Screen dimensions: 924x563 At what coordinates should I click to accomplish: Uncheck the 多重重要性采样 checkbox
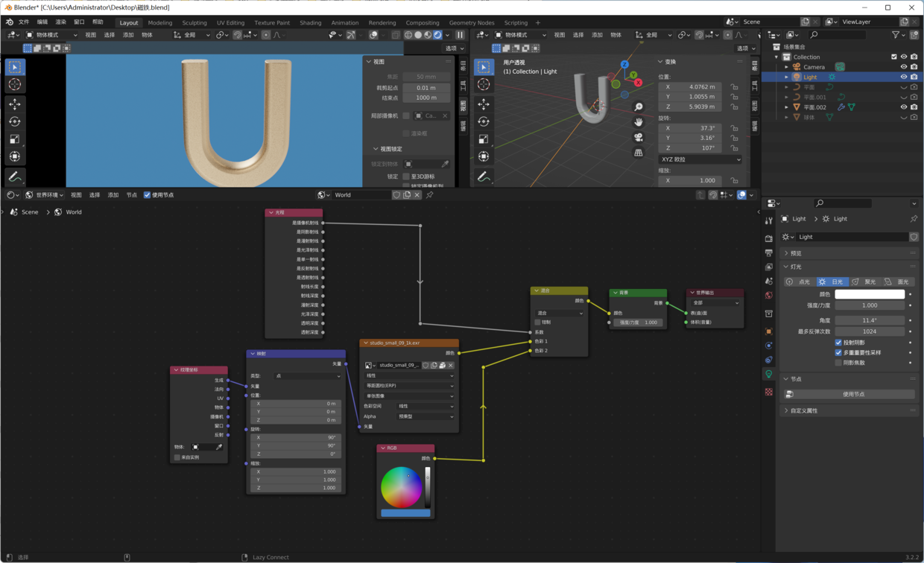838,353
